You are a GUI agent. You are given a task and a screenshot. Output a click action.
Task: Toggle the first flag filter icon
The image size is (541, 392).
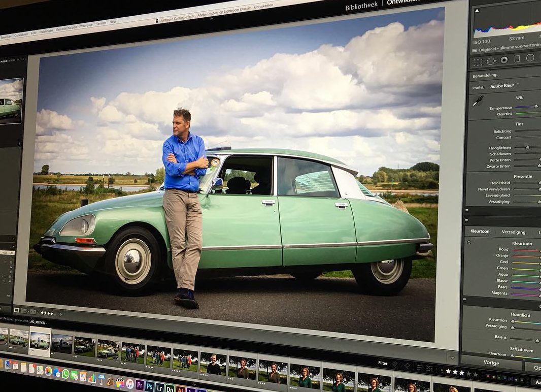pos(395,365)
